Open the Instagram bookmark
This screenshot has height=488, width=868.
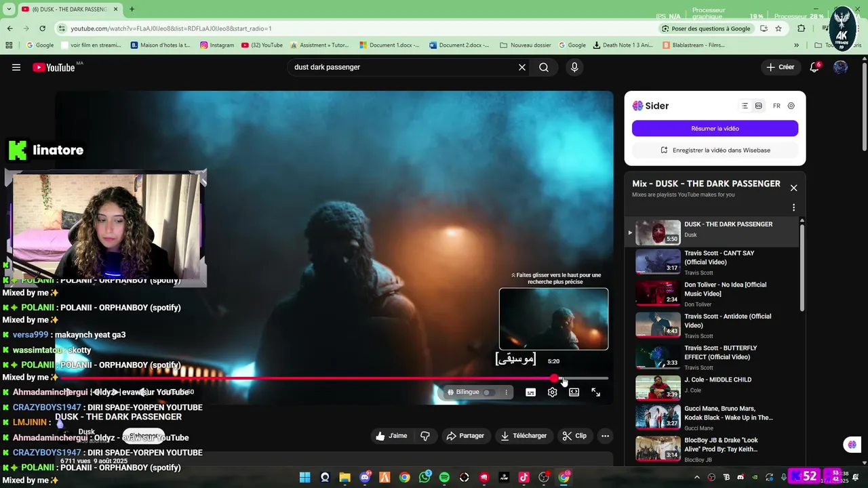click(x=217, y=45)
